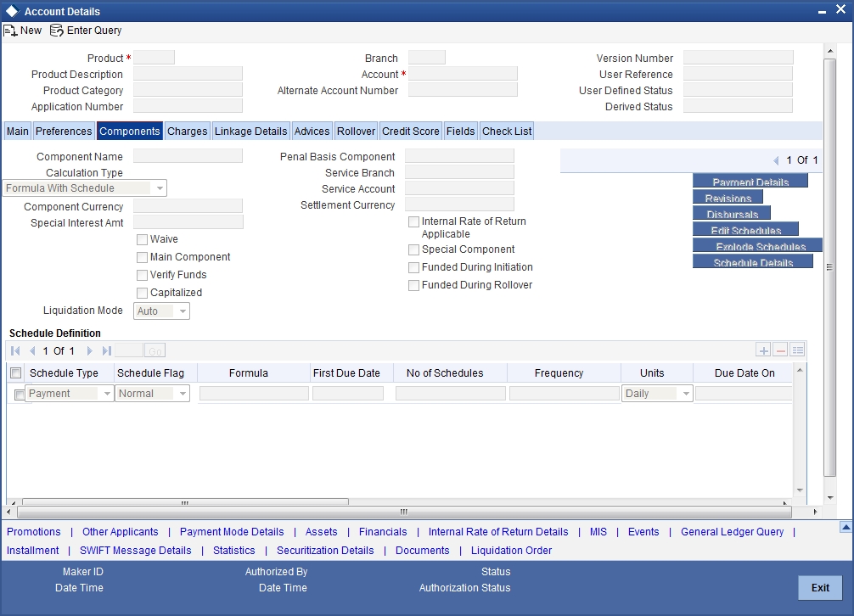Click the Account input field
The image size is (854, 616).
(x=463, y=74)
